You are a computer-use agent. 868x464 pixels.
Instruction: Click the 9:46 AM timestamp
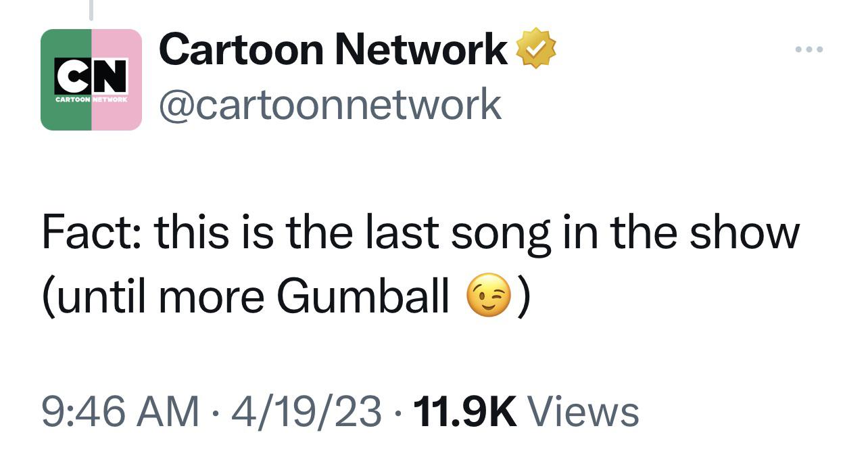[121, 412]
